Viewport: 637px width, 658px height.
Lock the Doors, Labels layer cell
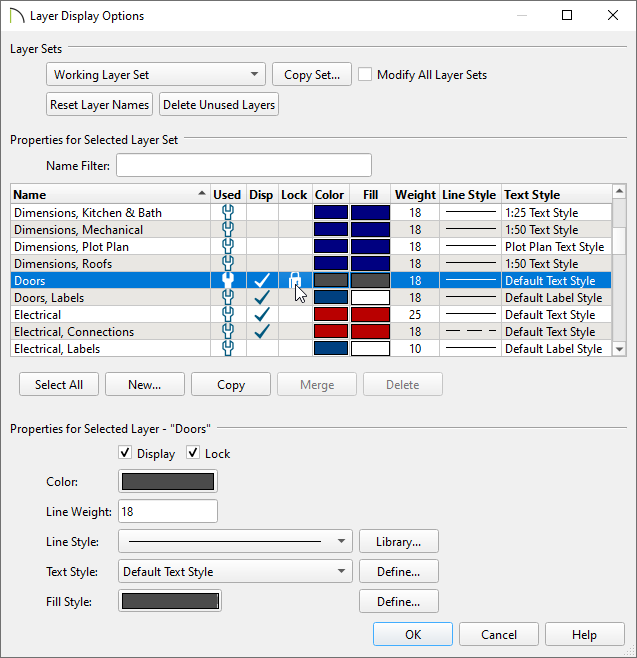(295, 298)
